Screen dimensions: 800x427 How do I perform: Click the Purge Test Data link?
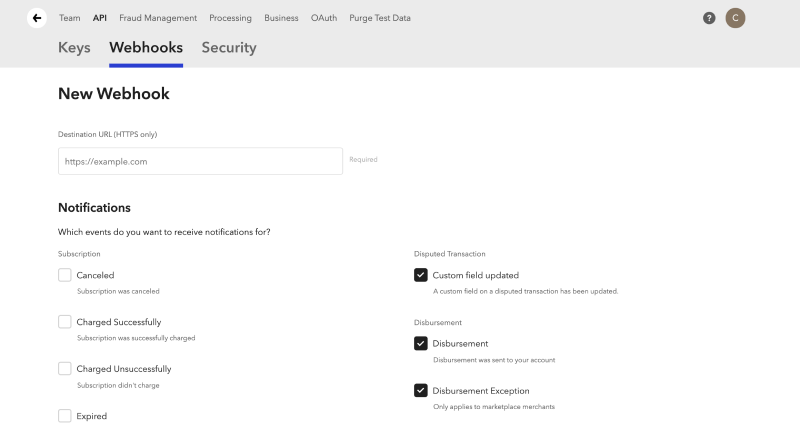[380, 18]
